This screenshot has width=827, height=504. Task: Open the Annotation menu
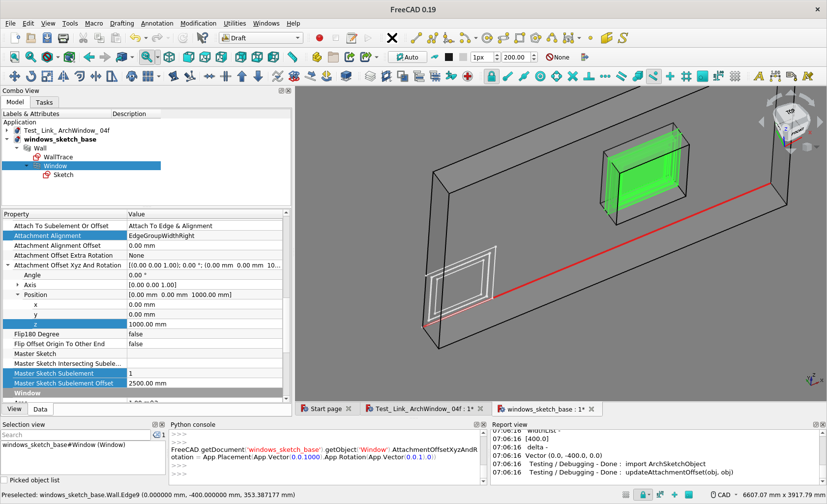click(157, 24)
